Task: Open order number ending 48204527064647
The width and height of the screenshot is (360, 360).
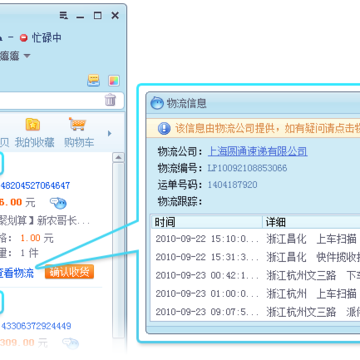Action: 35,185
